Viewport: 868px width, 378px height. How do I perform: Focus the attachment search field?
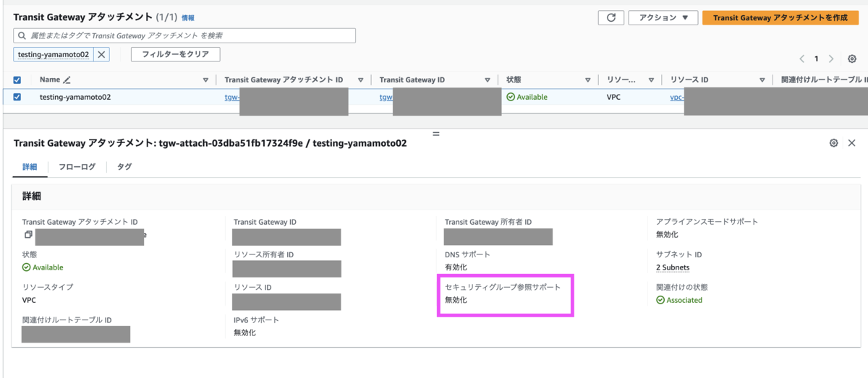[184, 35]
